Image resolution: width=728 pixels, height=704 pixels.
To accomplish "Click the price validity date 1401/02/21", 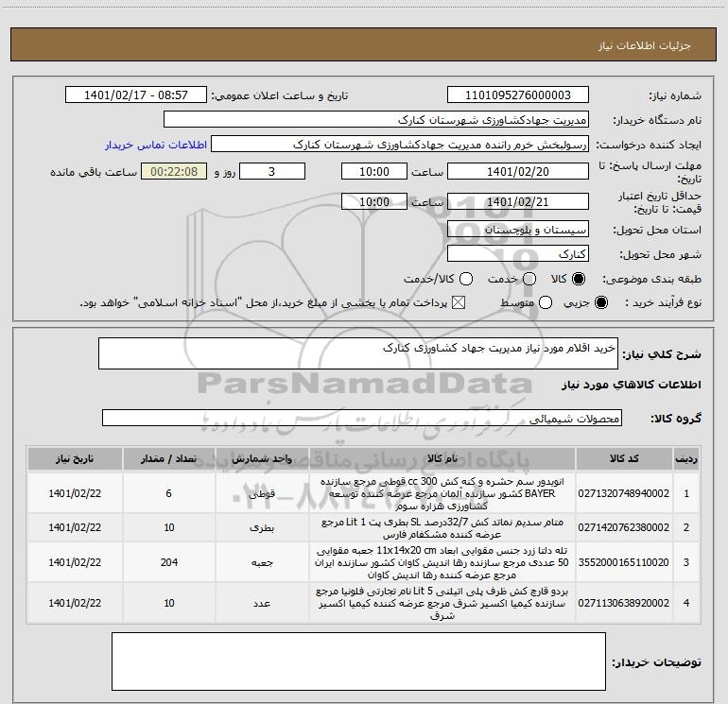I will pyautogui.click(x=518, y=201).
